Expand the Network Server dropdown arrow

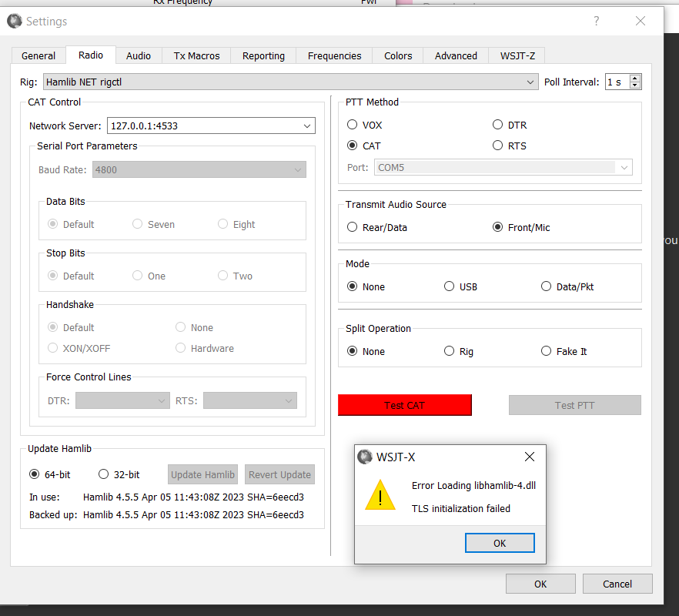(x=307, y=126)
